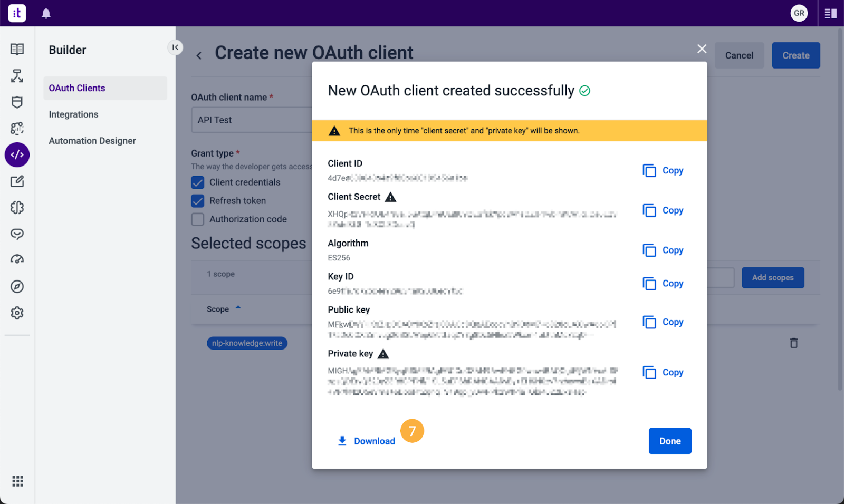The width and height of the screenshot is (844, 504).
Task: Open the compass explore icon in sidebar
Action: (17, 287)
